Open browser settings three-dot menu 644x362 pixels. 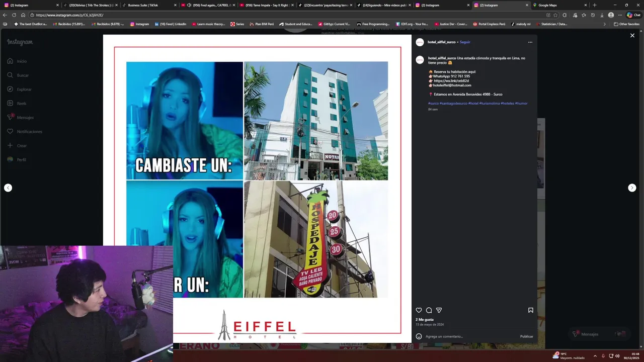click(620, 15)
